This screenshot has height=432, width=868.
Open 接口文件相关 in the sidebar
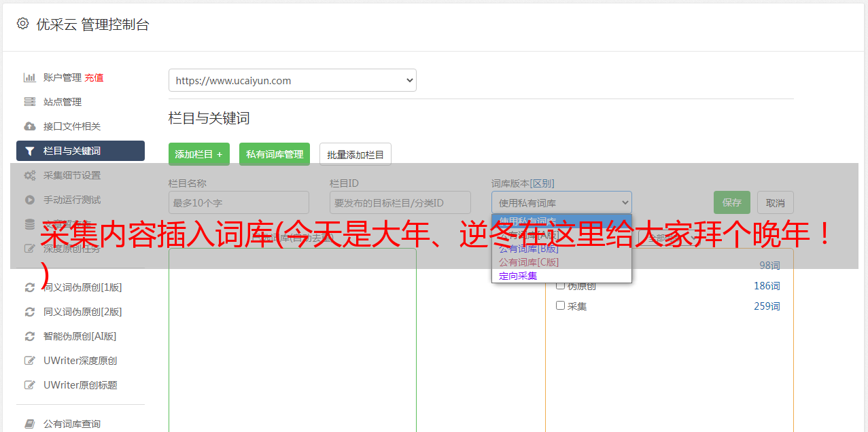[x=72, y=126]
